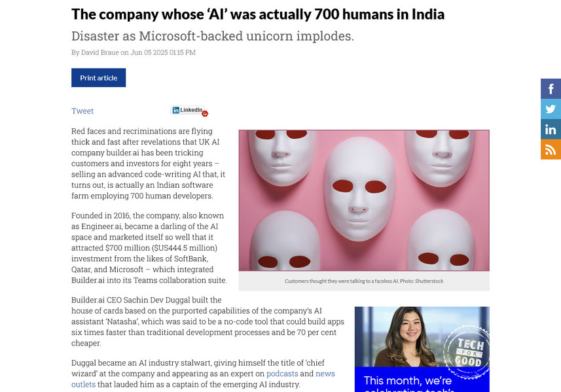Click the red blocker icon beside LinkedIn

pos(205,113)
